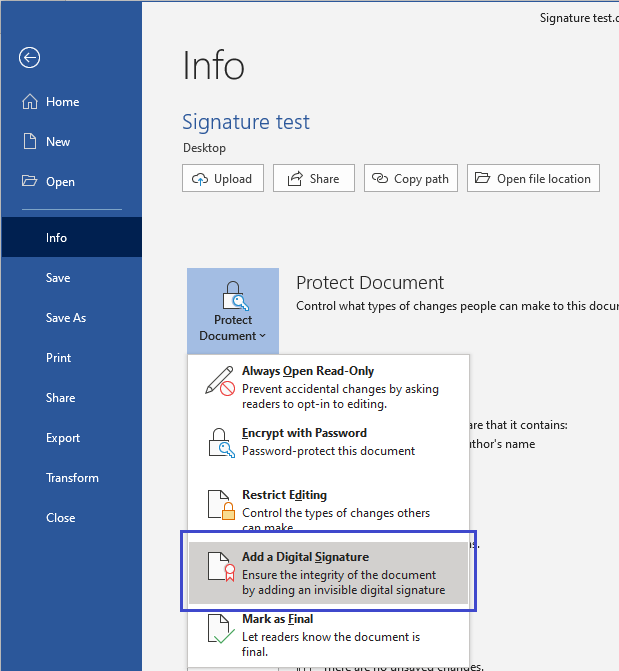Image resolution: width=619 pixels, height=671 pixels.
Task: Click the page-with-lock Restrict Editing icon
Action: point(221,505)
